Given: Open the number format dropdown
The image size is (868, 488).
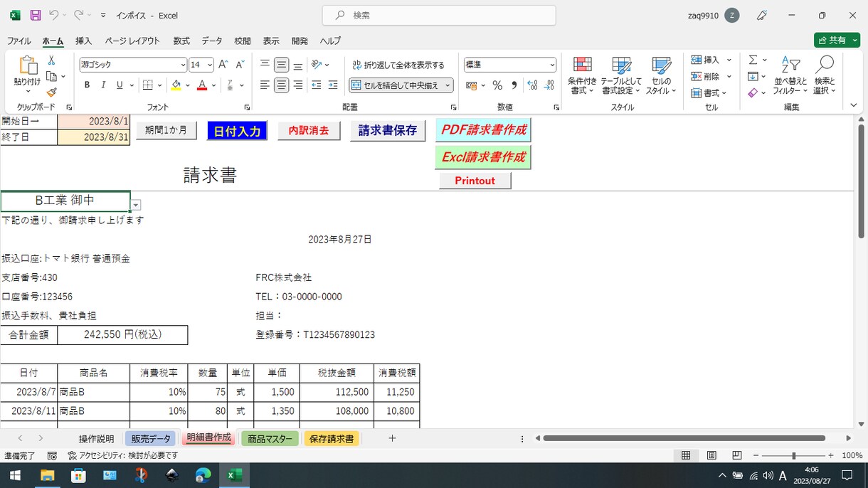Looking at the screenshot, I should pos(552,65).
